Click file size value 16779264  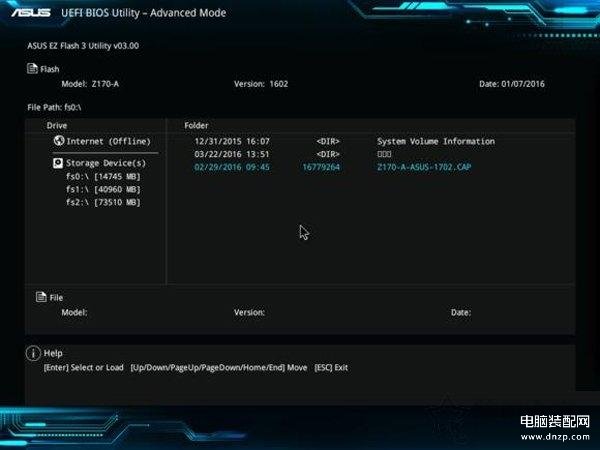pos(321,167)
